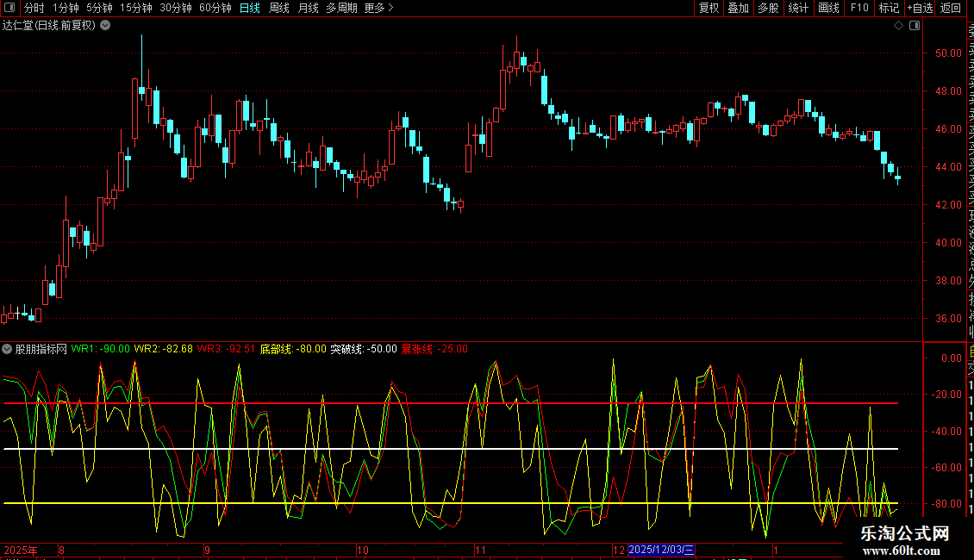Image resolution: width=974 pixels, height=560 pixels.
Task: Click the diamond marker icon above price axis
Action: (898, 26)
